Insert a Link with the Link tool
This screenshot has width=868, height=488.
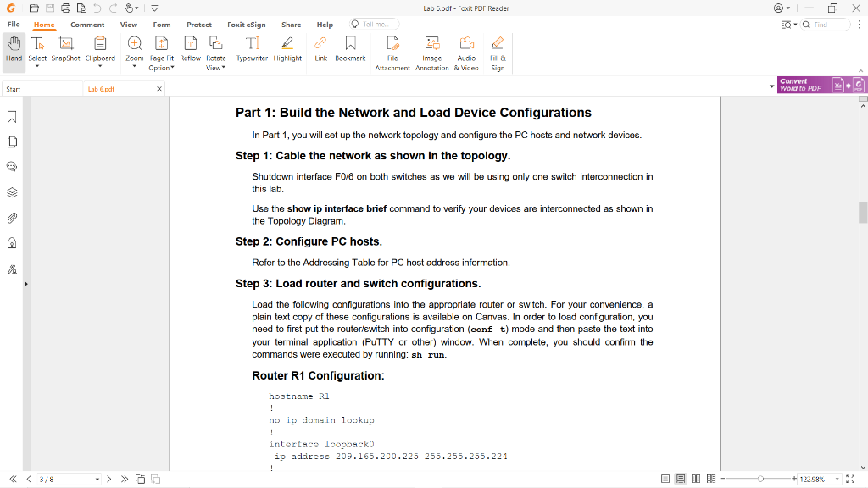pos(320,51)
